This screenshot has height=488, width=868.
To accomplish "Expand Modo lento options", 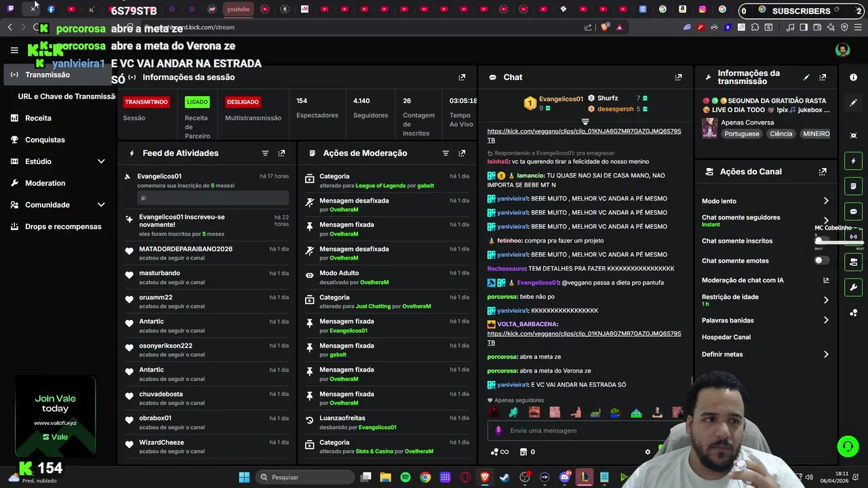I will tap(826, 201).
